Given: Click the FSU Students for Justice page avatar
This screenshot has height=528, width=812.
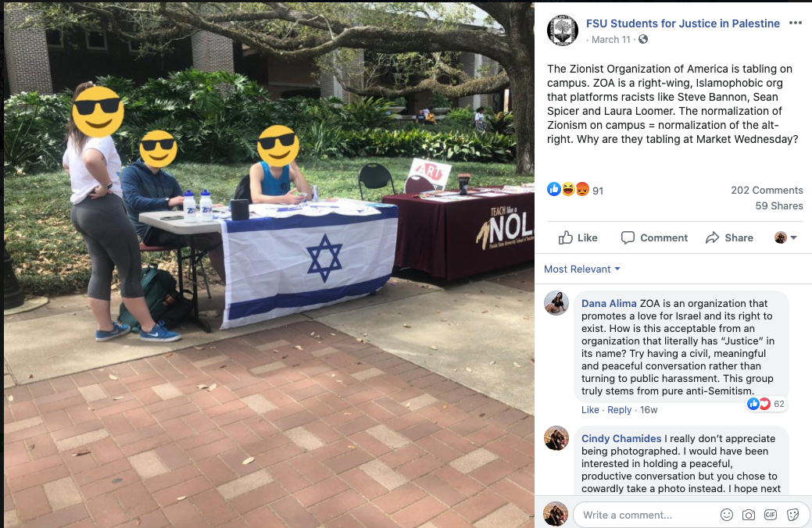Looking at the screenshot, I should point(563,30).
